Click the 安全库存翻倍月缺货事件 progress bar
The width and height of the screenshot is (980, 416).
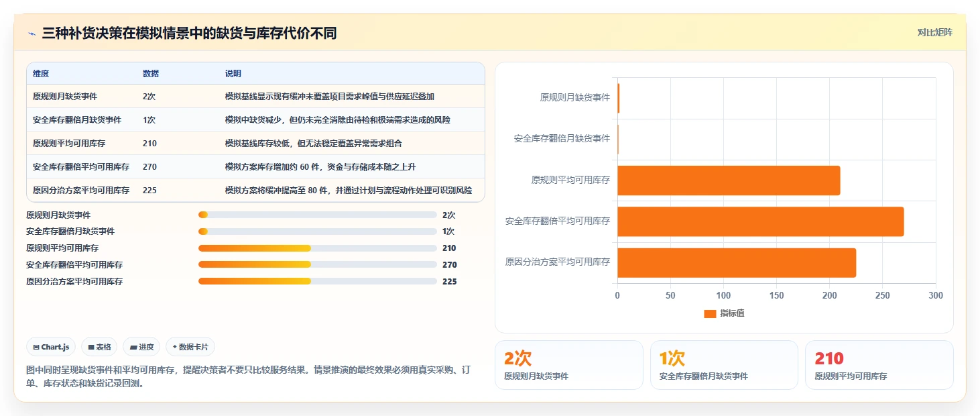pos(318,231)
